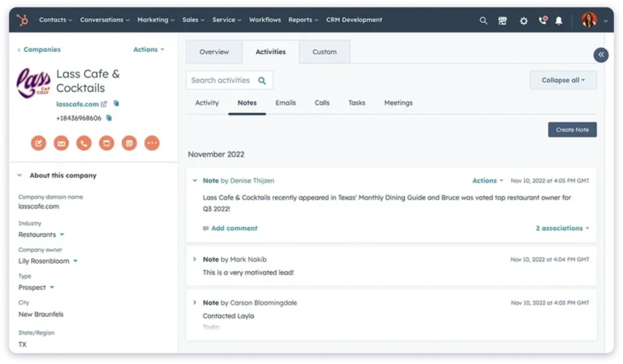
Task: Open the marketplace icon in top bar
Action: (x=503, y=20)
